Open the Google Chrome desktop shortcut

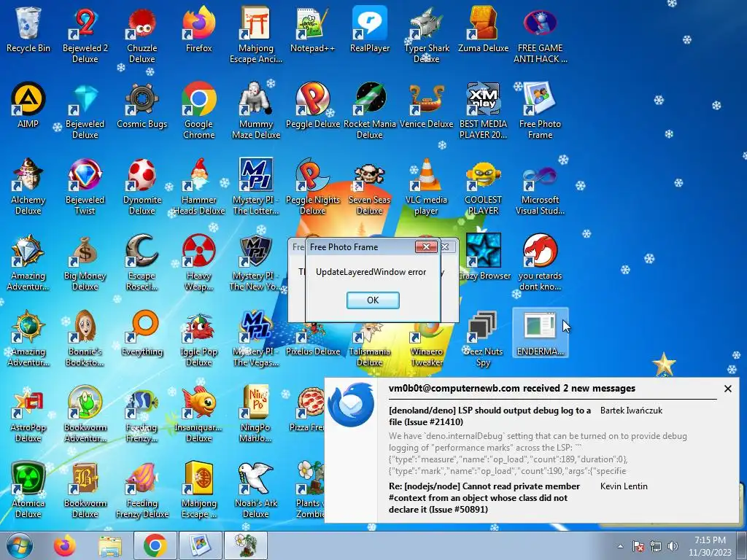[198, 112]
